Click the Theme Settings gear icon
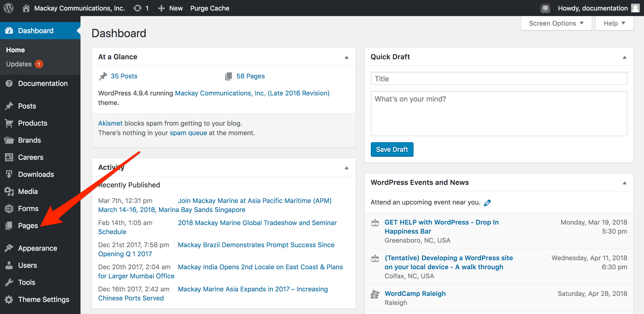The image size is (644, 314). [9, 299]
